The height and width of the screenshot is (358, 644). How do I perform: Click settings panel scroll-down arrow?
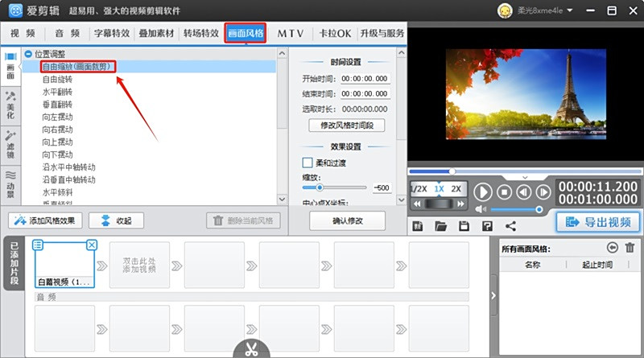coord(402,200)
